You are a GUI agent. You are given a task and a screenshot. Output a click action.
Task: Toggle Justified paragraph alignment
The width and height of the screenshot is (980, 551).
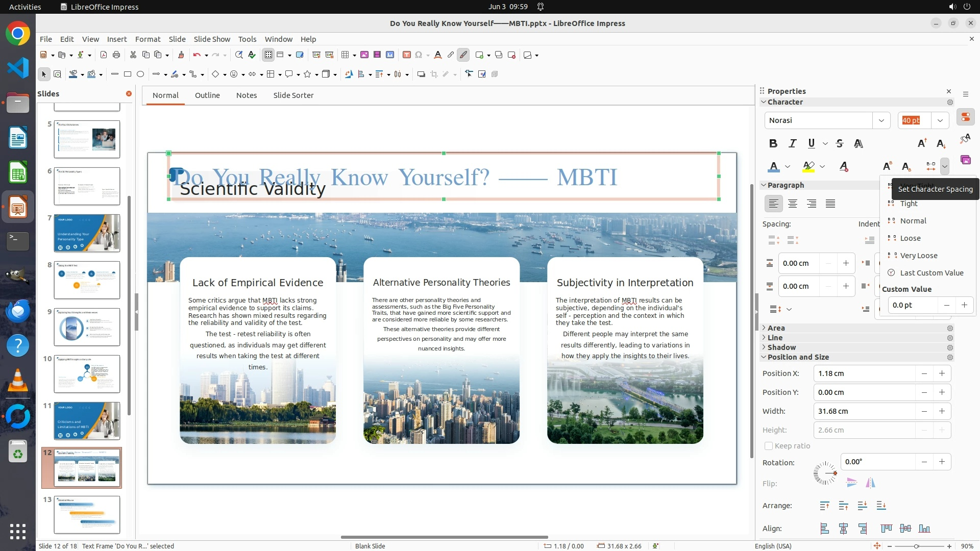pos(830,204)
